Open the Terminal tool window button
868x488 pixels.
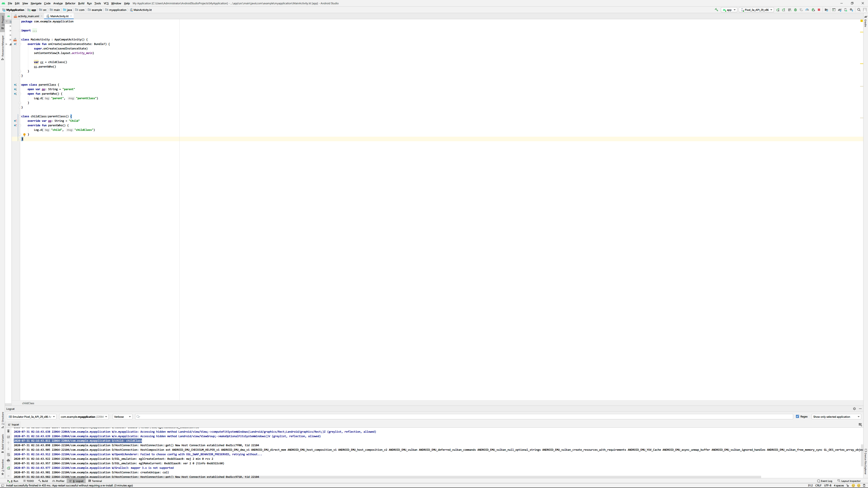click(x=95, y=481)
